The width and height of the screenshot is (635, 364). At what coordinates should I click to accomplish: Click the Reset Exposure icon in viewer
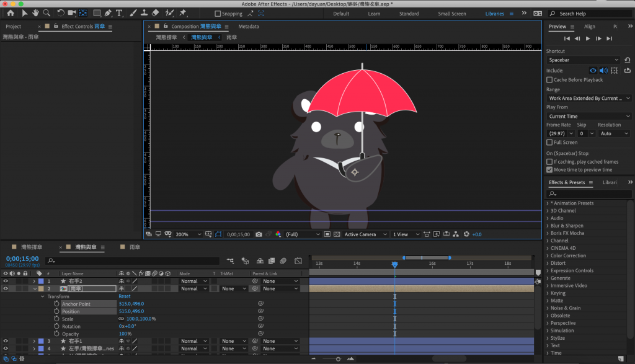point(466,234)
